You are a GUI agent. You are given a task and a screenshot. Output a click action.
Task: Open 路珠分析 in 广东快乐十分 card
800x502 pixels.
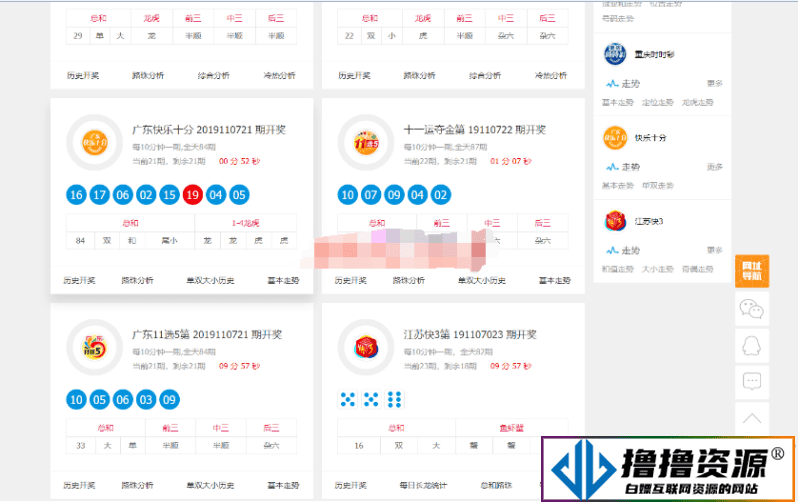pos(137,281)
